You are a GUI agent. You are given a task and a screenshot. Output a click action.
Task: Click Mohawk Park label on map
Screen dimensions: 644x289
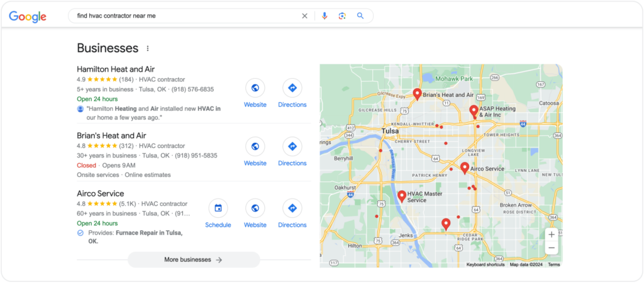tap(454, 79)
